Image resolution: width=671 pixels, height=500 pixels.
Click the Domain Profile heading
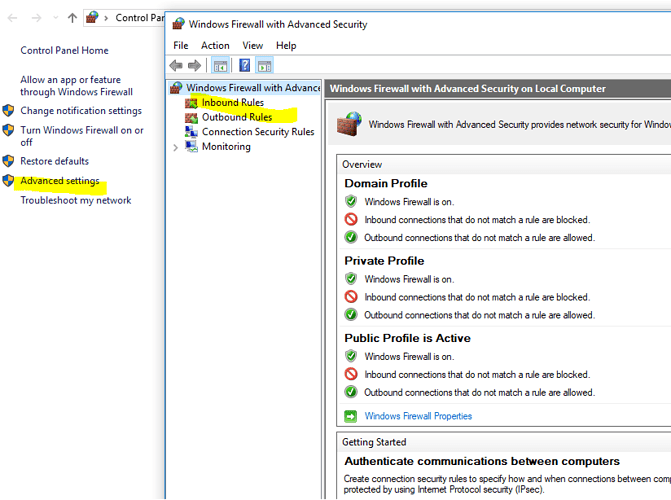coord(386,183)
